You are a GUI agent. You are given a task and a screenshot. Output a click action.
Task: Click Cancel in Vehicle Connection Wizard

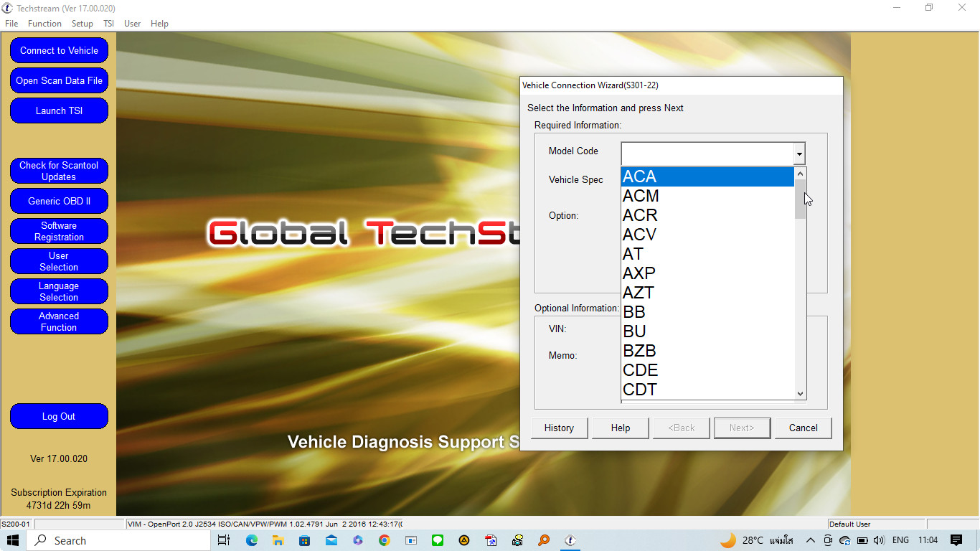coord(804,428)
